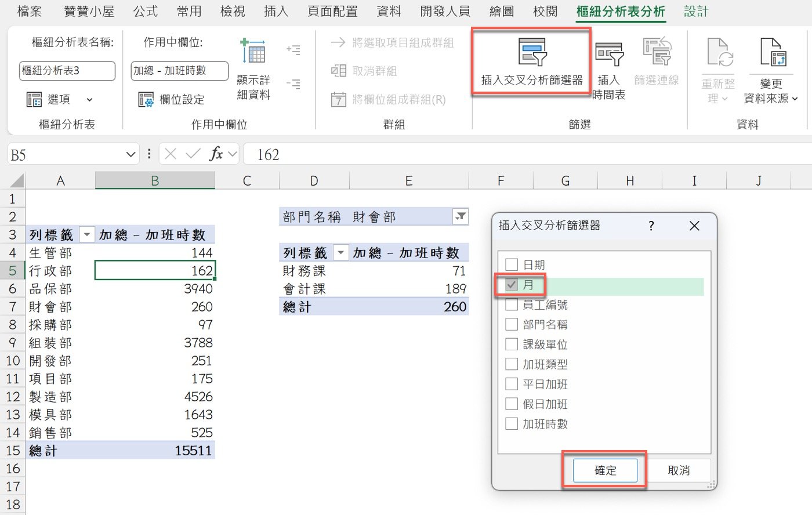The image size is (812, 515).
Task: Uncheck the 月 checkbox
Action: point(512,285)
